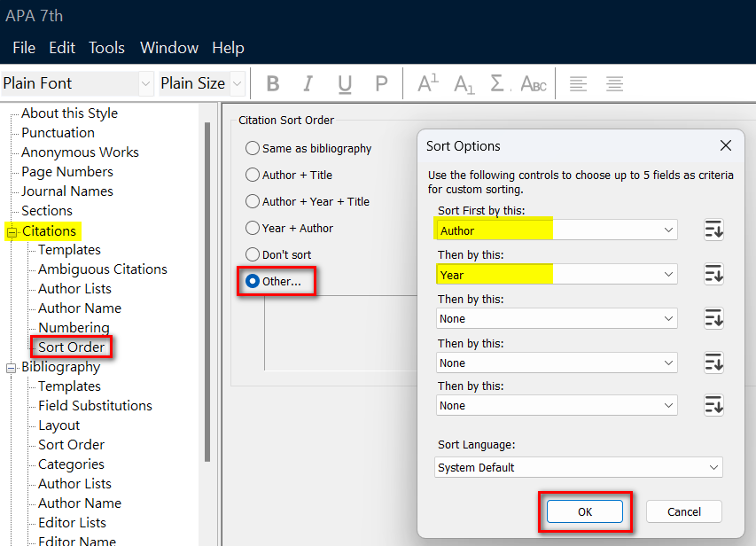Viewport: 756px width, 546px height.
Task: Open fourth sort criteria None dropdown
Action: 557,363
